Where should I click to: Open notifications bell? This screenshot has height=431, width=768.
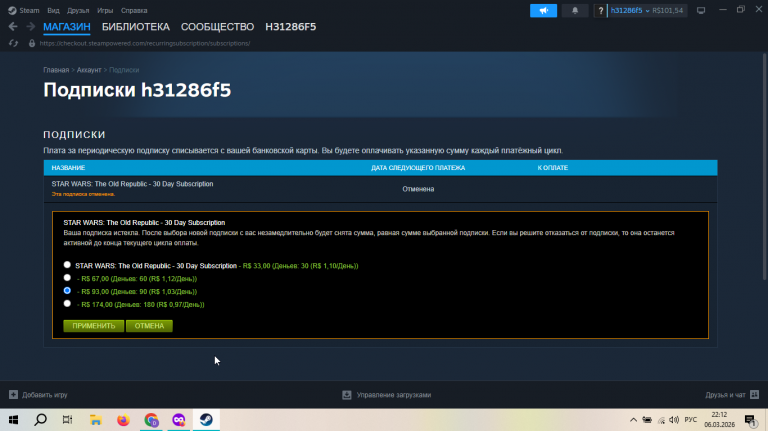tap(575, 10)
